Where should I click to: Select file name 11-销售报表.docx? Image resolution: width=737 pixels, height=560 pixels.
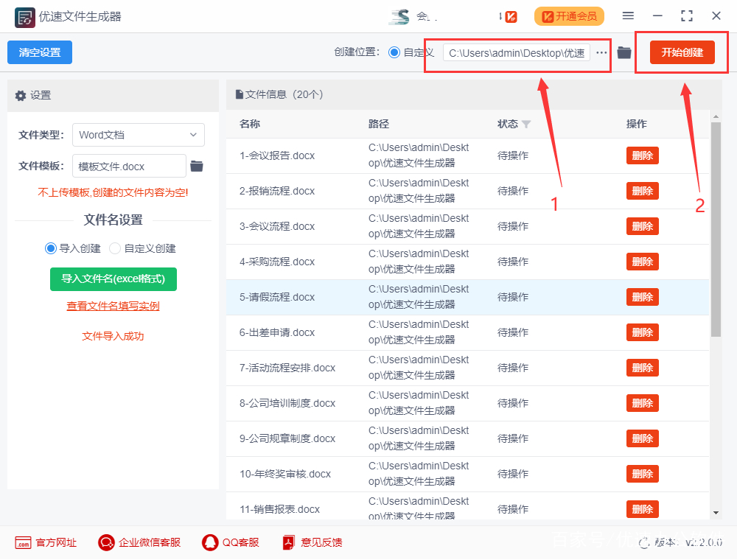(x=279, y=509)
